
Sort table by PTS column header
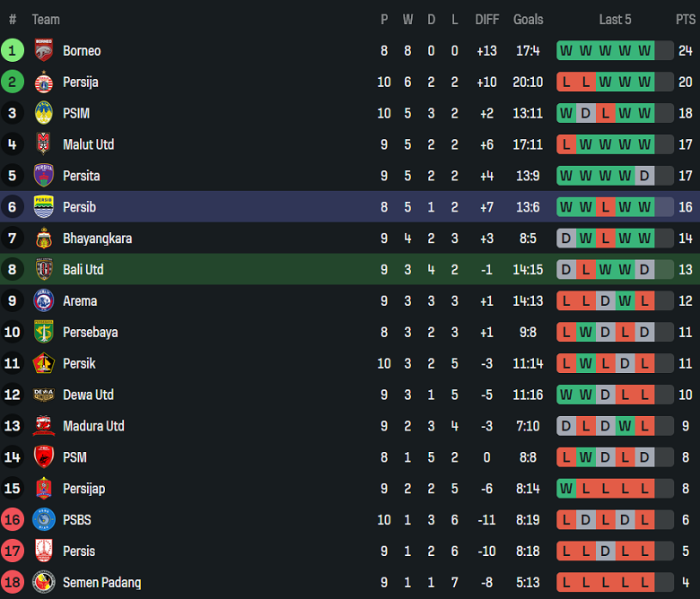pos(686,20)
